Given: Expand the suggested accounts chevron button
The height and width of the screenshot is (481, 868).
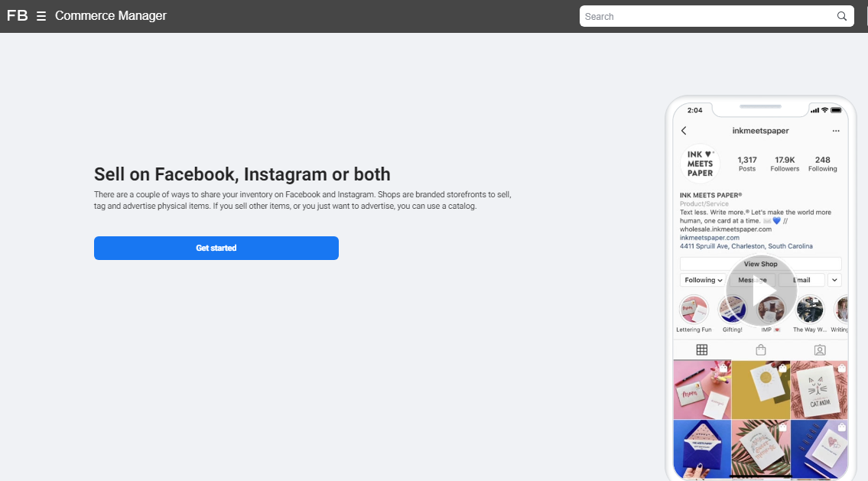Looking at the screenshot, I should (834, 280).
